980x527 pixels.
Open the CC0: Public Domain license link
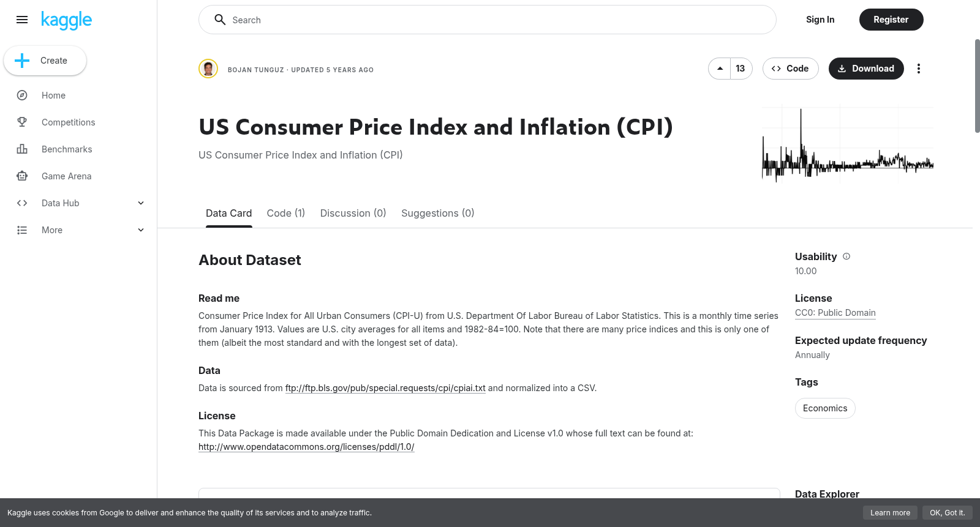835,313
